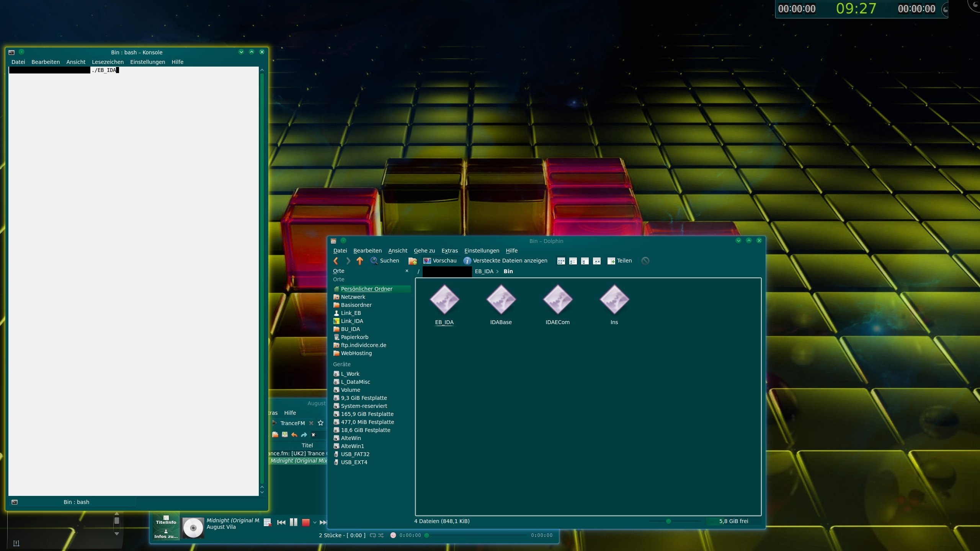
Task: Expand the dropdown next to the stop button
Action: [315, 522]
